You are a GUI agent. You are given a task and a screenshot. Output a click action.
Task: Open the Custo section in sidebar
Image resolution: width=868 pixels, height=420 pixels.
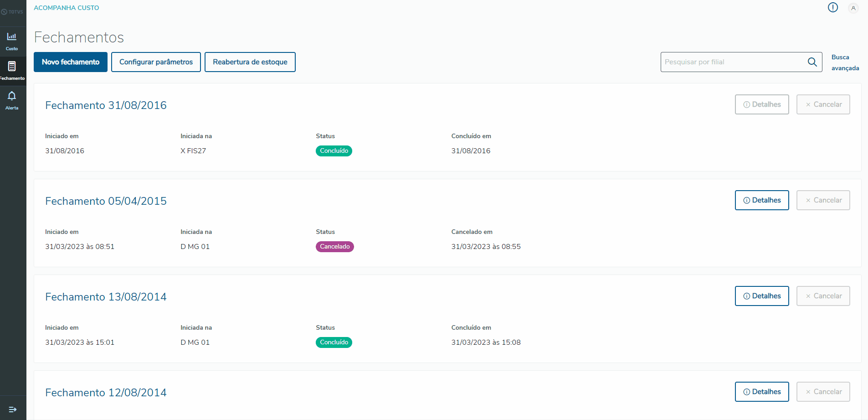[12, 41]
